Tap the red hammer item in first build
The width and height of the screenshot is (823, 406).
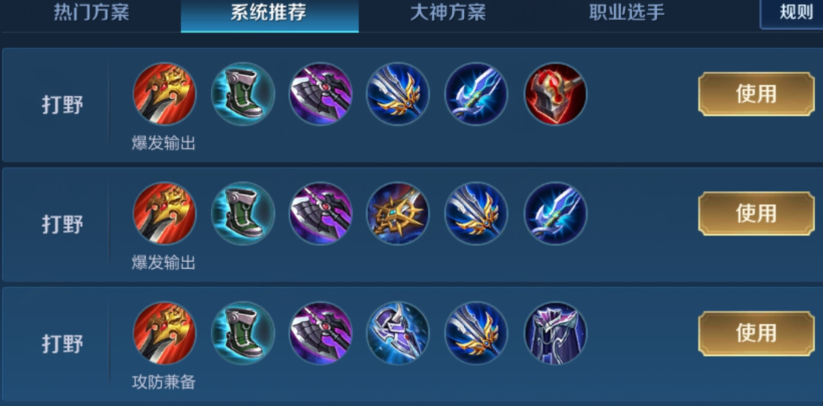coord(556,94)
